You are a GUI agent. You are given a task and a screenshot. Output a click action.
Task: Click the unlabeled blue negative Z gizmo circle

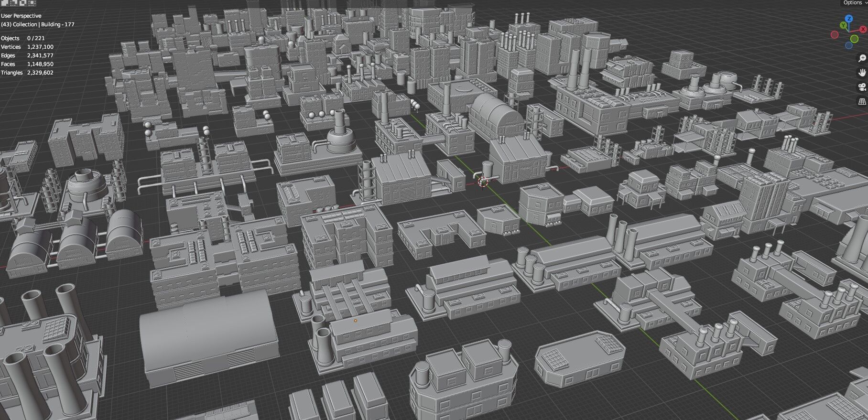(x=849, y=45)
